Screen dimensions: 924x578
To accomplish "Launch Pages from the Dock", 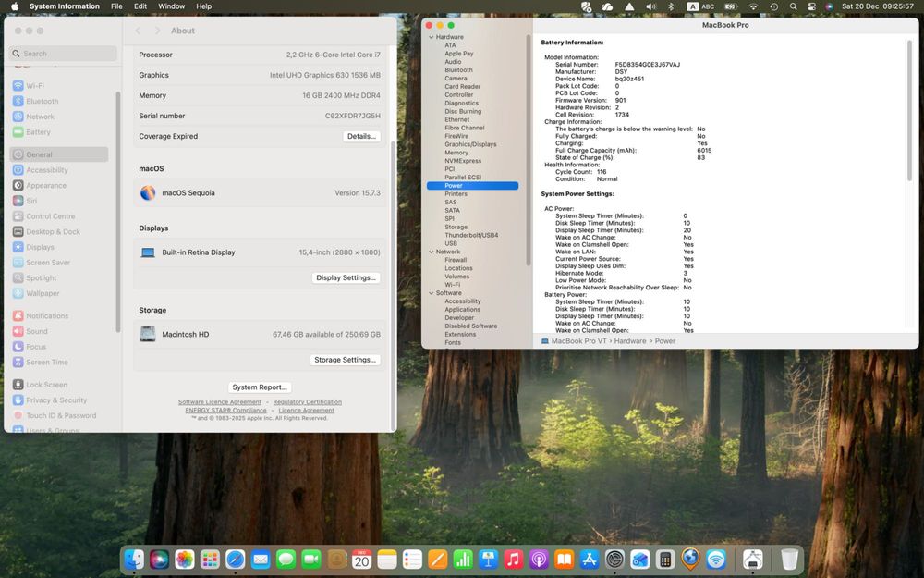I will [x=438, y=559].
